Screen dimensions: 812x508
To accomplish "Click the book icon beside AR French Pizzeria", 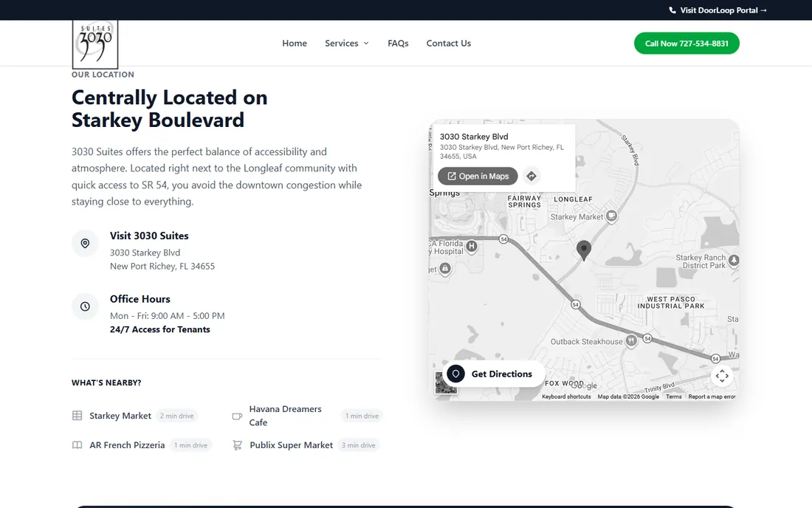I will coord(78,445).
